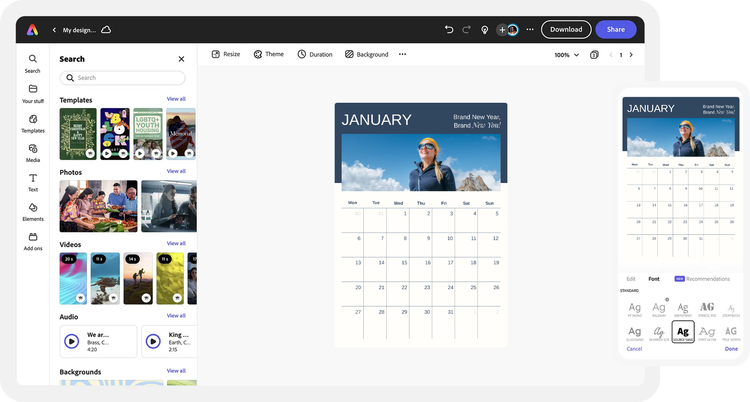The height and width of the screenshot is (402, 750).
Task: Redo the last action
Action: point(466,30)
